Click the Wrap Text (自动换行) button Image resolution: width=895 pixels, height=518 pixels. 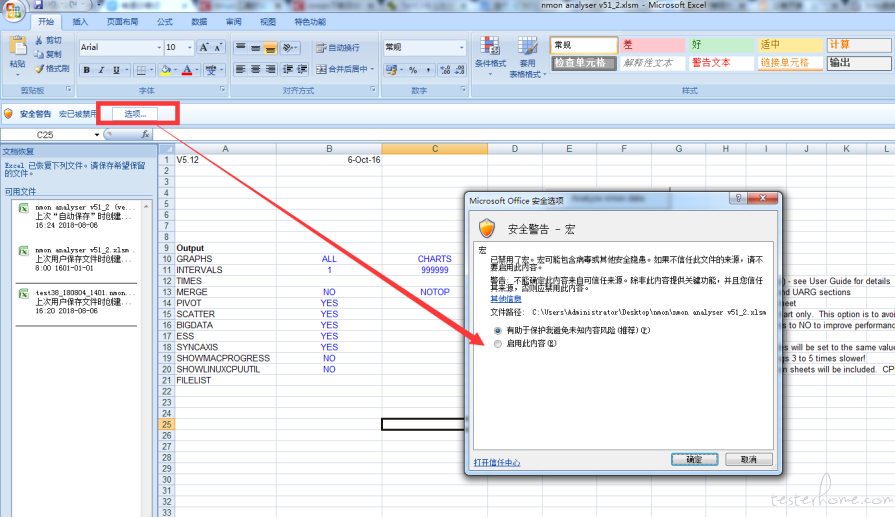338,47
